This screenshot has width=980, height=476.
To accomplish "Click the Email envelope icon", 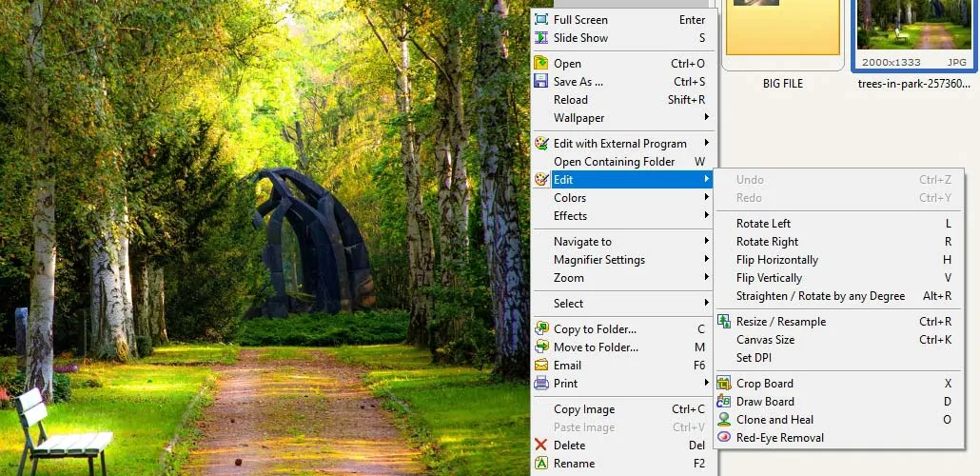I will (x=540, y=366).
